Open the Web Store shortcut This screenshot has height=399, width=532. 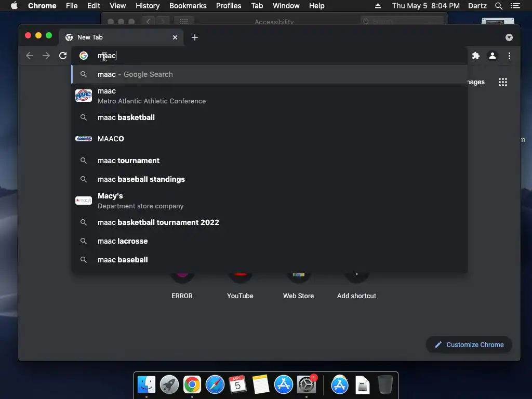coord(298,287)
